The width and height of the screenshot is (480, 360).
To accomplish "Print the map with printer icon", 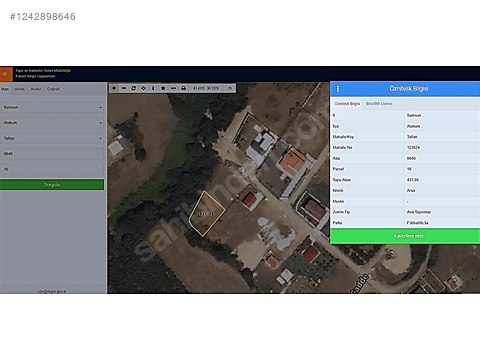I will pyautogui.click(x=183, y=88).
